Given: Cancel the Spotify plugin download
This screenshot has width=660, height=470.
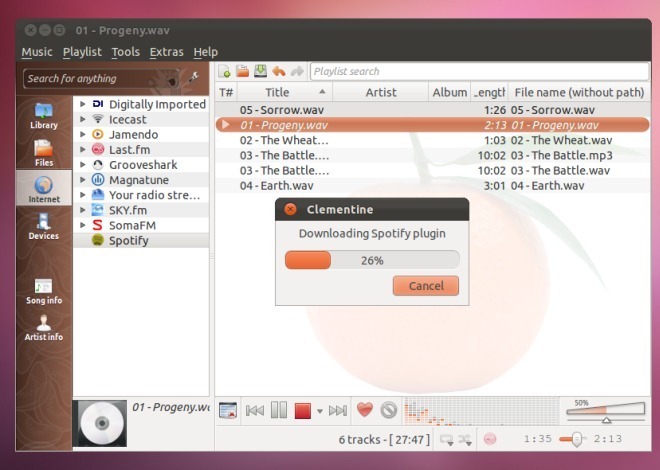Looking at the screenshot, I should pos(426,286).
